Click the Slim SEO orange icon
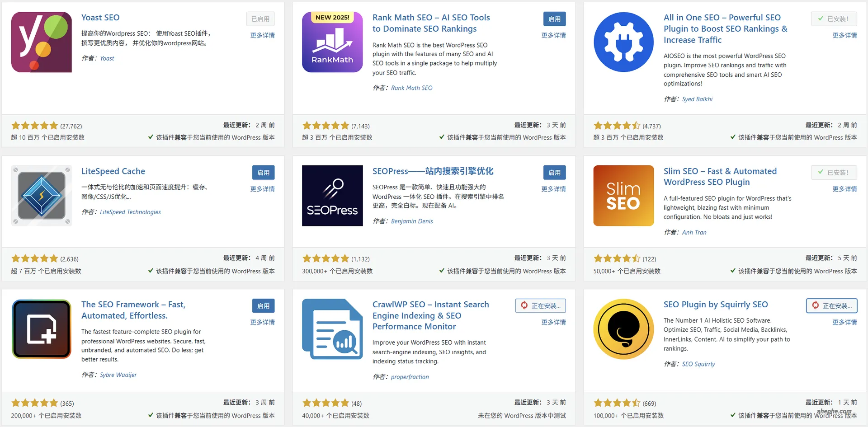The height and width of the screenshot is (427, 868). [x=623, y=195]
